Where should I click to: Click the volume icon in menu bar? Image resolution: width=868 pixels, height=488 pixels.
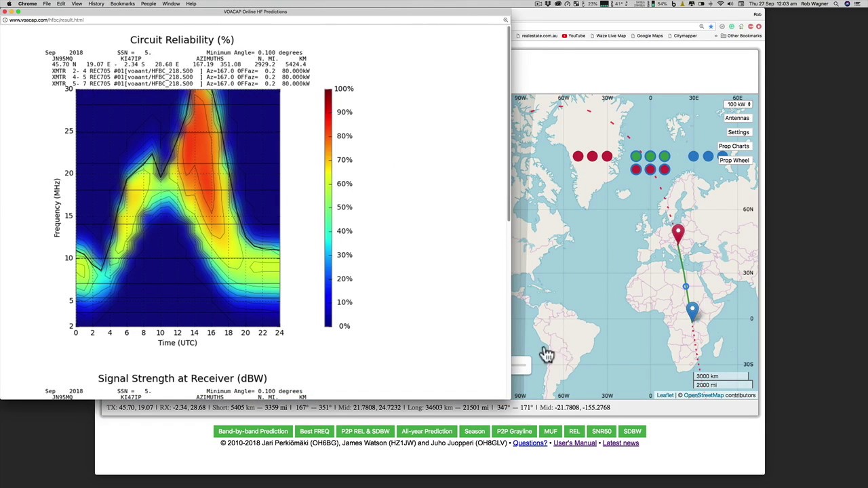[730, 3]
